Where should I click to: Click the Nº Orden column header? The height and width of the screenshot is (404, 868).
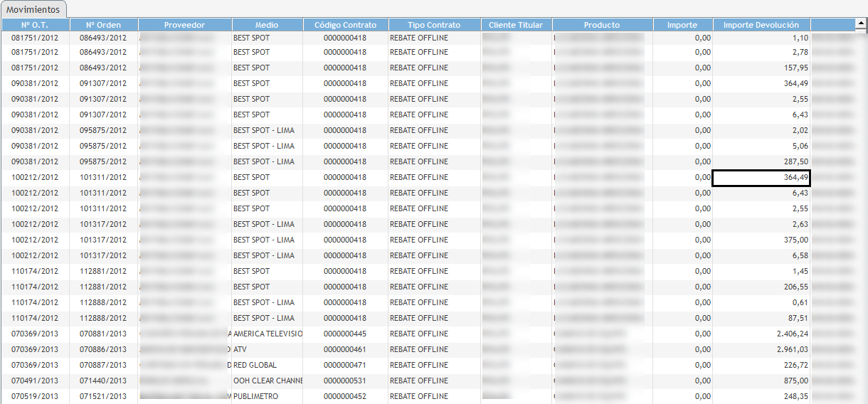(x=103, y=25)
